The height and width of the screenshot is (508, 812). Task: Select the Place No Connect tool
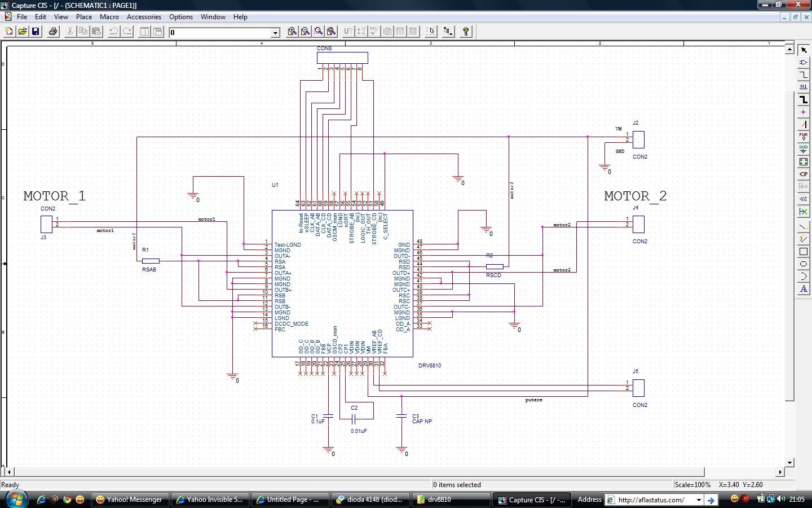click(x=804, y=212)
